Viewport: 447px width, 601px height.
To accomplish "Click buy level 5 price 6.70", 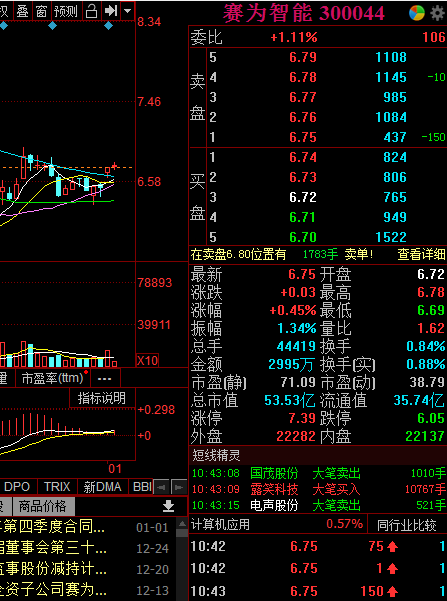I will coord(303,237).
